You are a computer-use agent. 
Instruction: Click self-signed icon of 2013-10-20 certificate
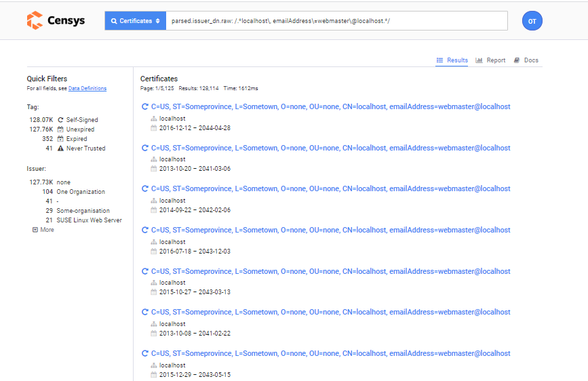coord(144,148)
